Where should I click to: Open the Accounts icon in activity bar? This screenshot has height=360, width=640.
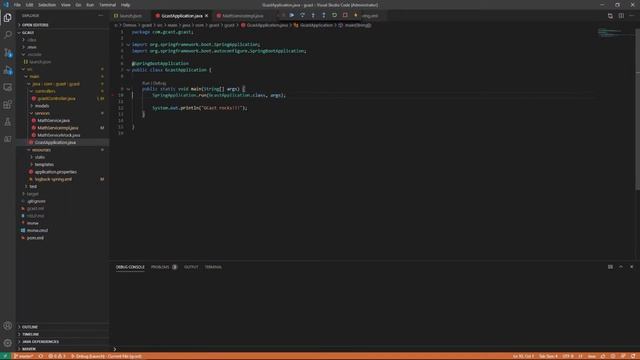point(8,326)
